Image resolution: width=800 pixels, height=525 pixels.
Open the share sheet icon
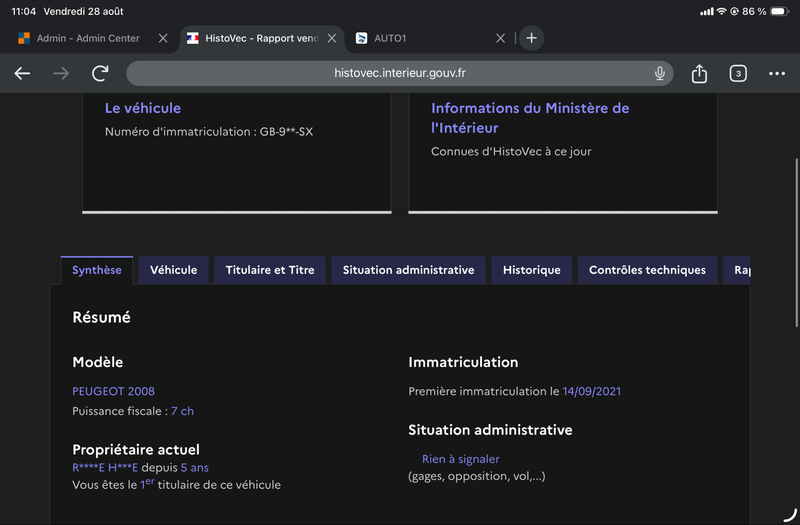point(699,73)
